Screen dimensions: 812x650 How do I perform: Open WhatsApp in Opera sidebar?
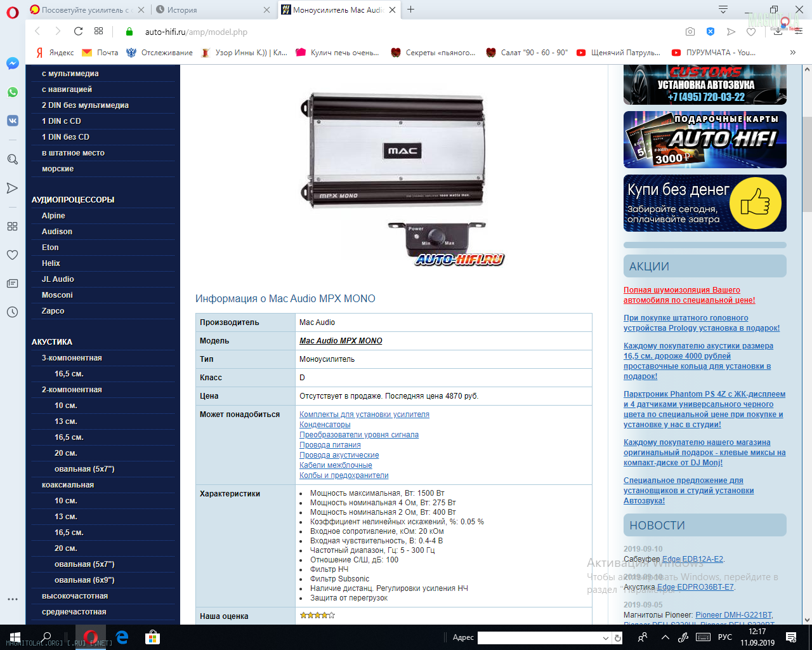point(13,92)
